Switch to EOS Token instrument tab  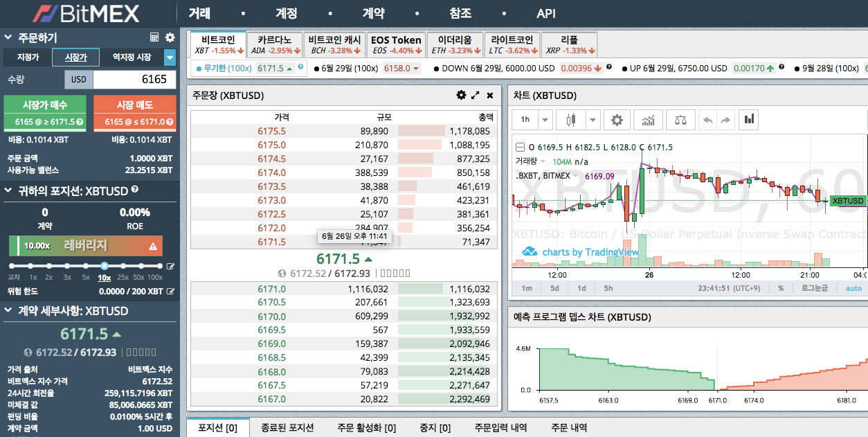[x=396, y=44]
